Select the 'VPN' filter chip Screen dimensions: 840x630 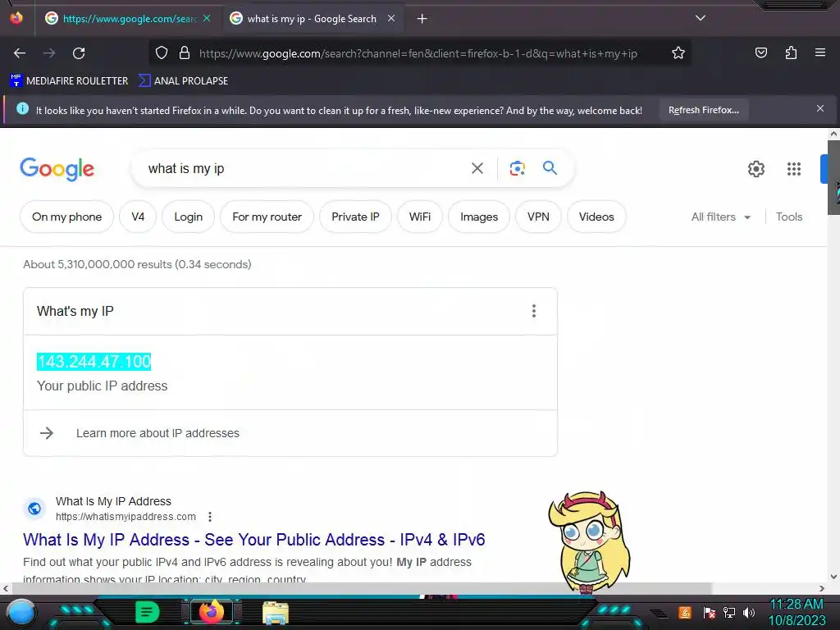tap(538, 217)
